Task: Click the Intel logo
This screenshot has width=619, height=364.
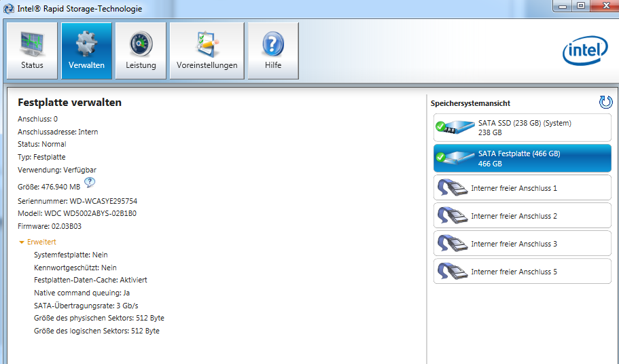Action: (585, 51)
